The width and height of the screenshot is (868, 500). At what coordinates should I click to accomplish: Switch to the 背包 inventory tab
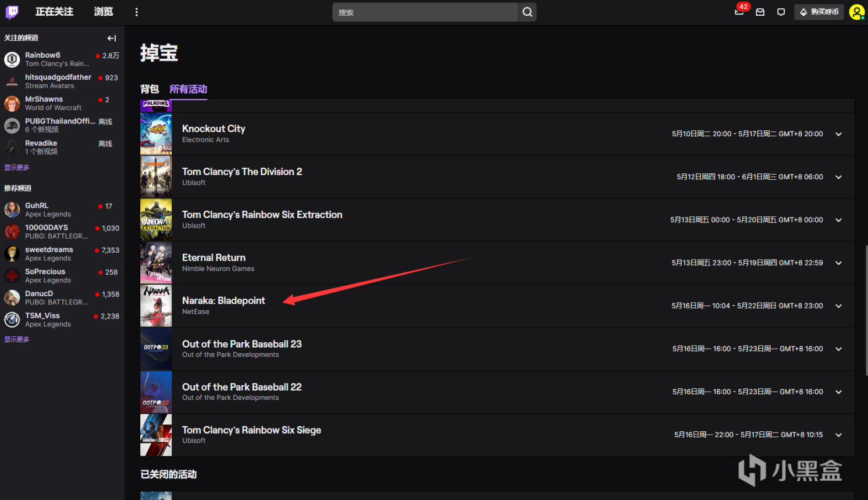150,89
